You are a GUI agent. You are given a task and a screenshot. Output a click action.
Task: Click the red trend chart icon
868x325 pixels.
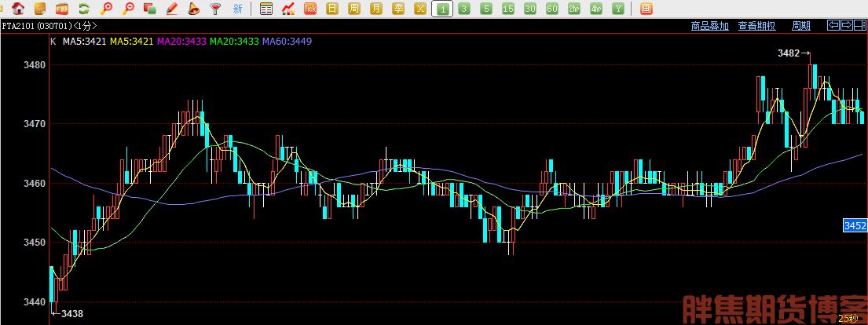pyautogui.click(x=288, y=9)
